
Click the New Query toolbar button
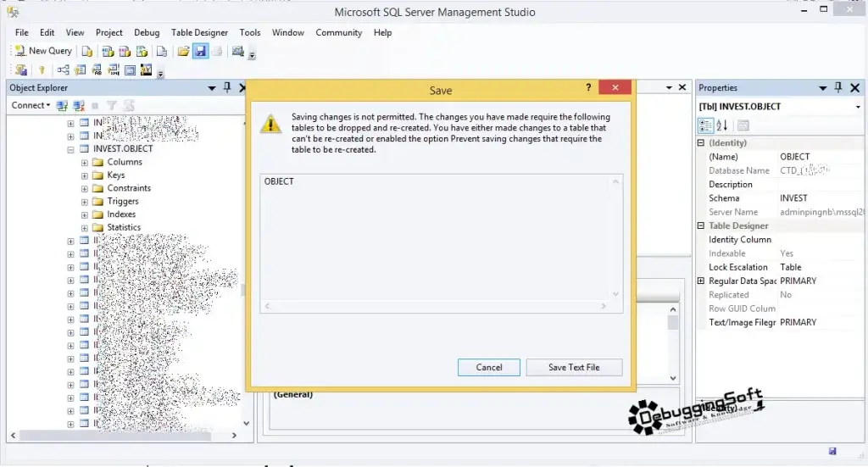click(x=43, y=51)
